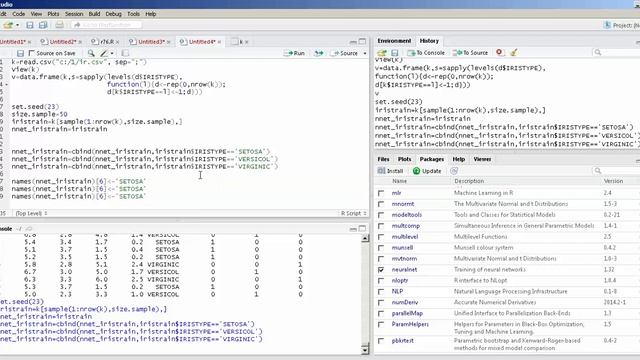Screen dimensions: 640x360
Task: Open the R Script file type selector
Action: tap(354, 213)
